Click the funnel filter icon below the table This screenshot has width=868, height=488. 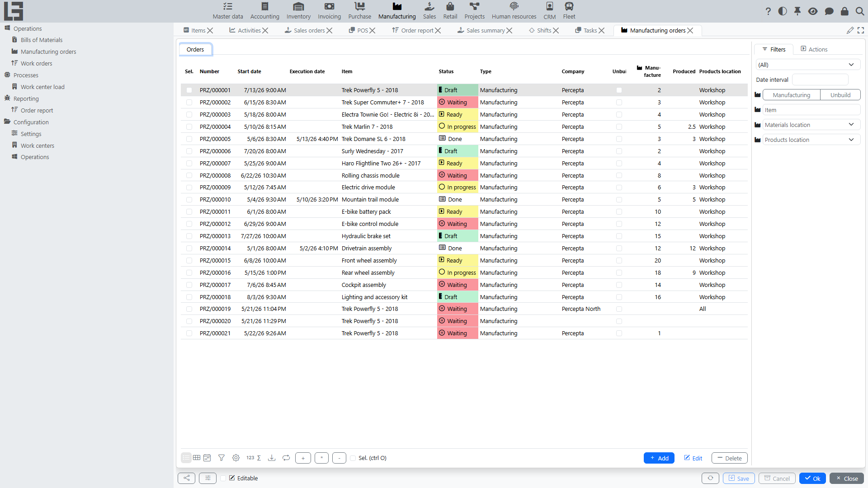(222, 458)
